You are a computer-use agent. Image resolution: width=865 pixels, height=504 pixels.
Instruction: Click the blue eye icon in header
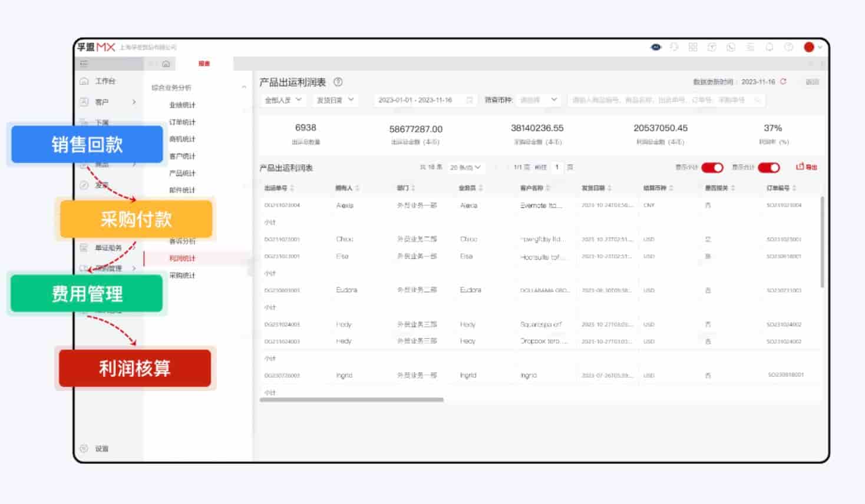point(655,47)
